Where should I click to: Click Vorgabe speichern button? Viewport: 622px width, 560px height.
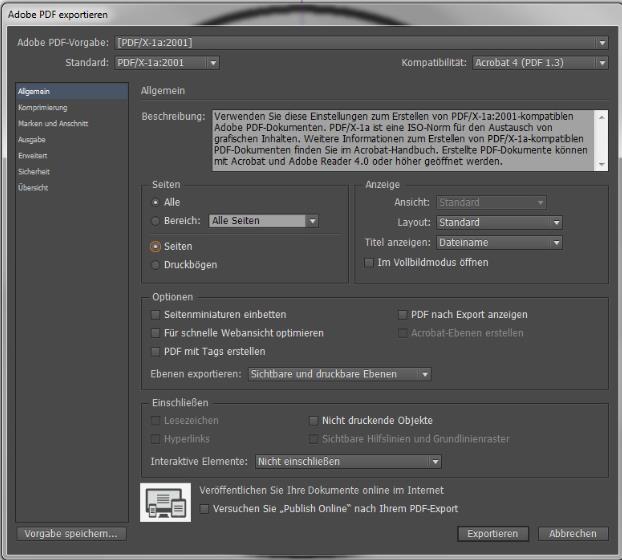(x=71, y=534)
